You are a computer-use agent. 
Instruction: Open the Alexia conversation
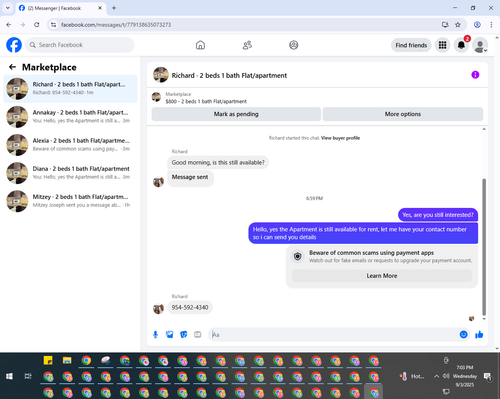70,145
